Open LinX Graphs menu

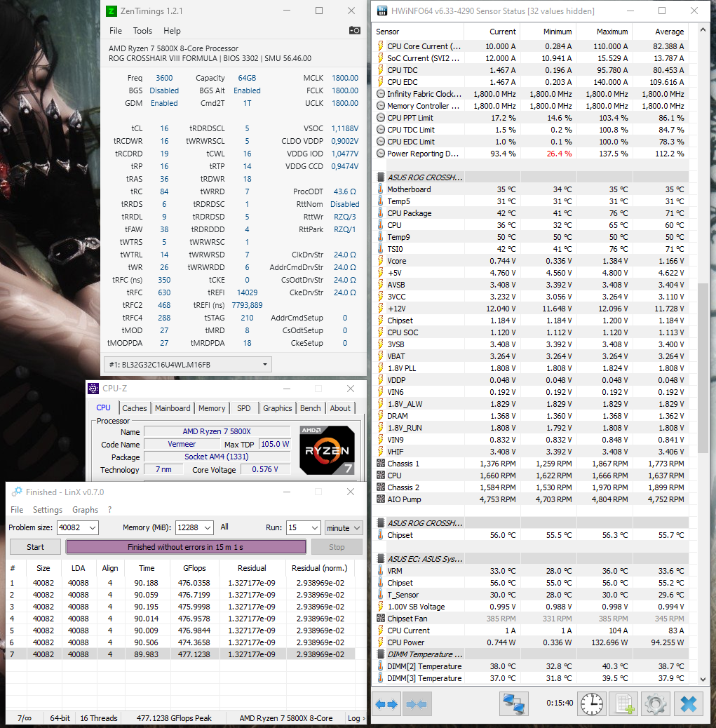pyautogui.click(x=85, y=510)
